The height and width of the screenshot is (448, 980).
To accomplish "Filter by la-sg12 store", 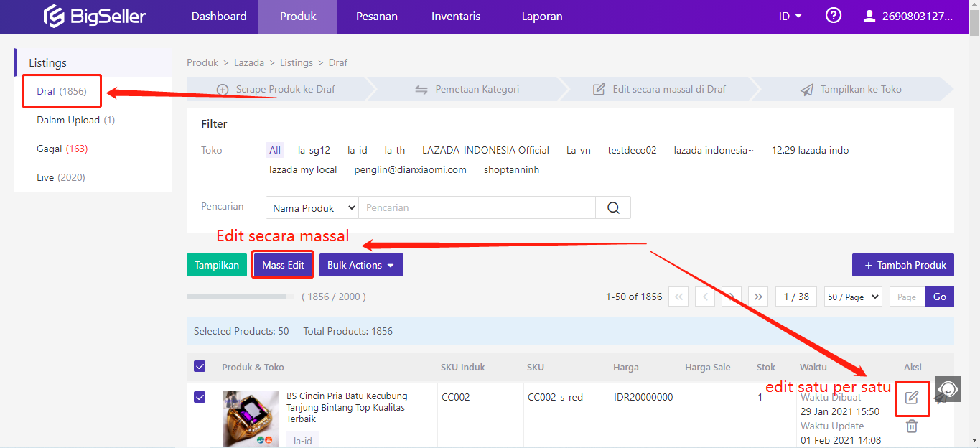I will click(x=314, y=150).
